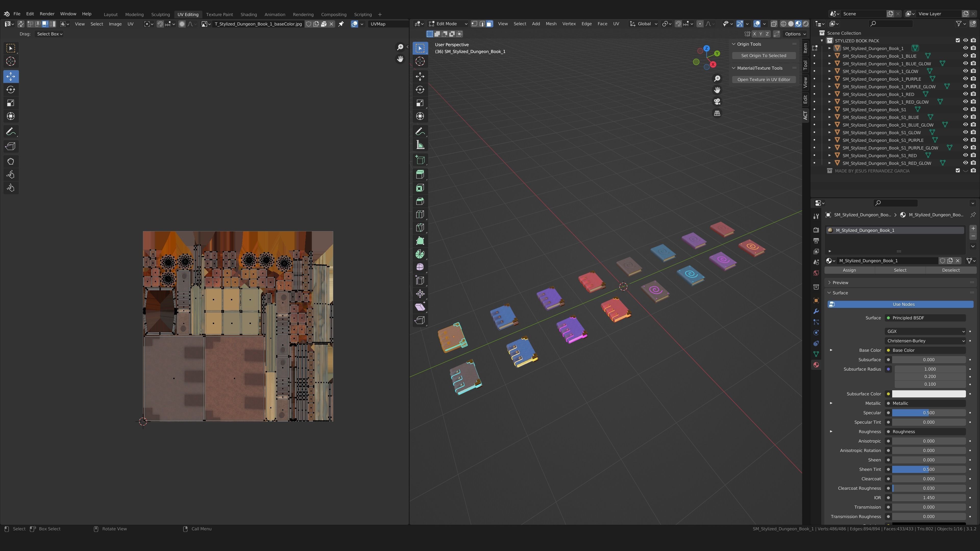Open the Render menu
Viewport: 980px width, 551px height.
tap(47, 14)
